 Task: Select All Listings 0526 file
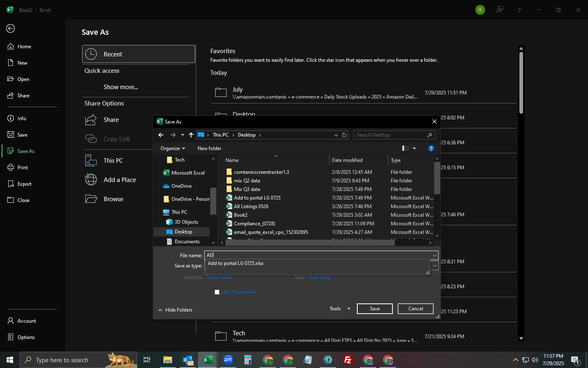[251, 206]
